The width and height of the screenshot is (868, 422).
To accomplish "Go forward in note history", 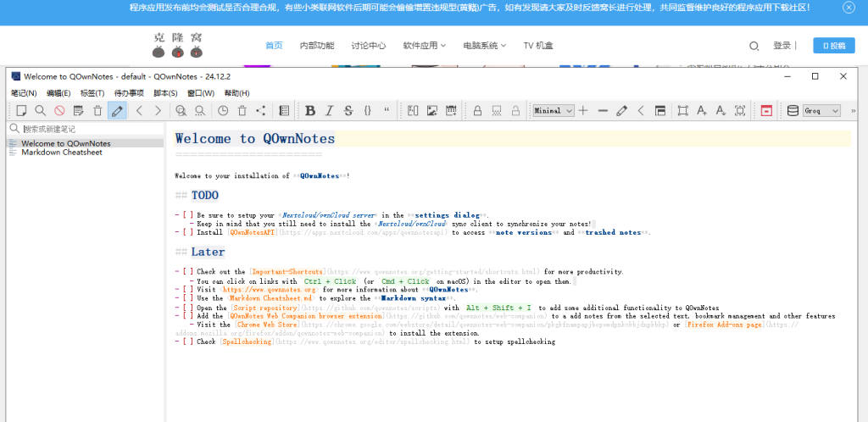I will (x=158, y=111).
